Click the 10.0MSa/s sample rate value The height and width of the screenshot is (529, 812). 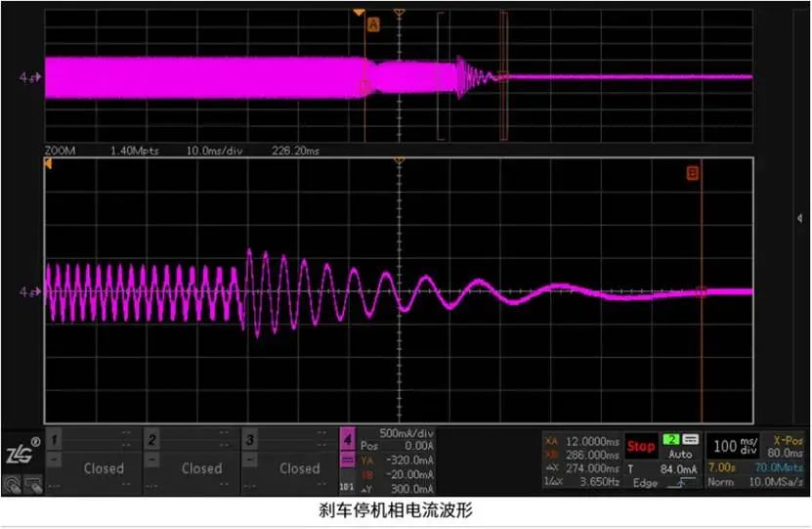[x=776, y=482]
